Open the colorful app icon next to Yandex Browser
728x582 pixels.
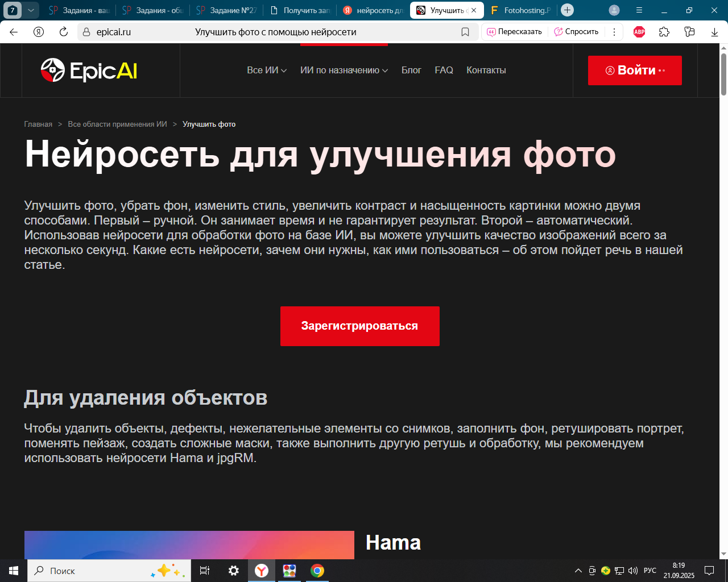[x=289, y=571]
